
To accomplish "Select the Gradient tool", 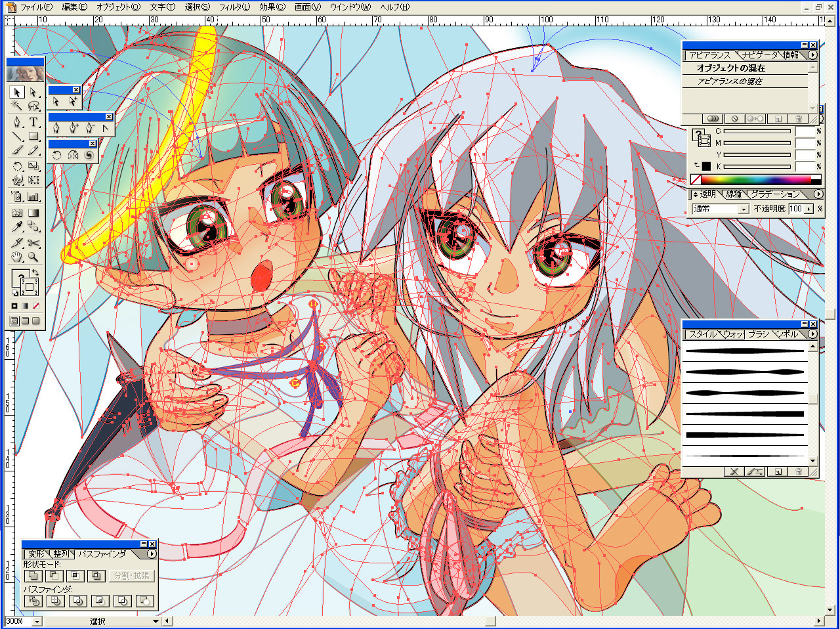I will [x=33, y=212].
